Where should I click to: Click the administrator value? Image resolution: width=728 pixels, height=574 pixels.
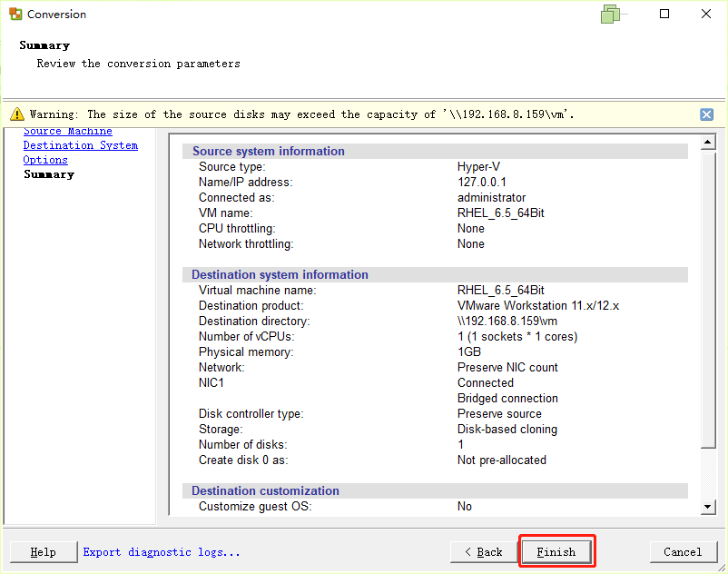(x=492, y=197)
